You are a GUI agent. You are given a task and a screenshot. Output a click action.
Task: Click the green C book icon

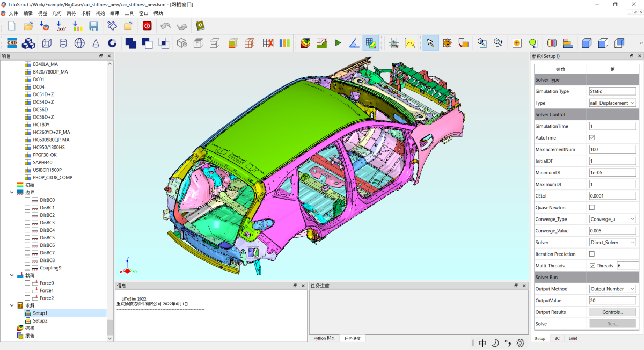[201, 25]
